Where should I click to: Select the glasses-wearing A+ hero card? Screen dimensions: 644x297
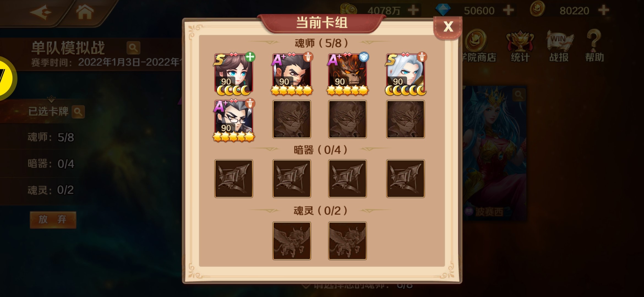tap(234, 120)
